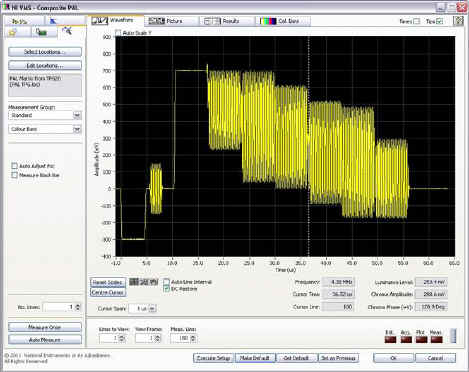Viewport: 469px width, 372px height.
Task: Click the Frequency value field
Action: 338,282
